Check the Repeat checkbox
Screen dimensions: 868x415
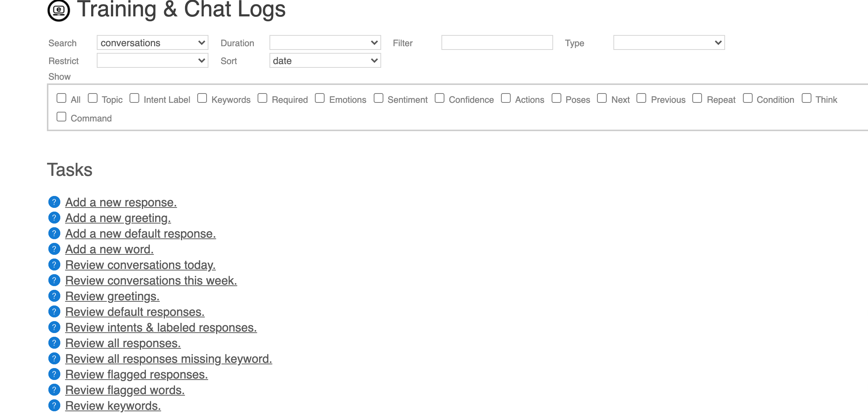(697, 98)
